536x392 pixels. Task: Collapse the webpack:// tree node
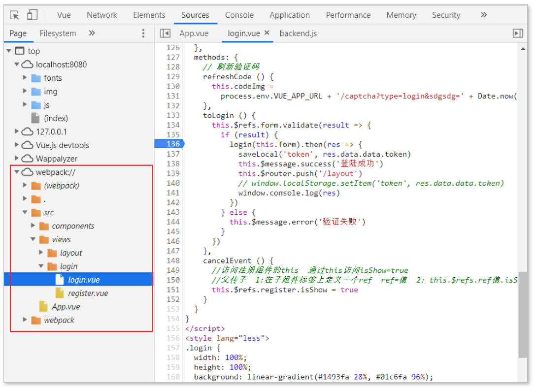coord(17,172)
